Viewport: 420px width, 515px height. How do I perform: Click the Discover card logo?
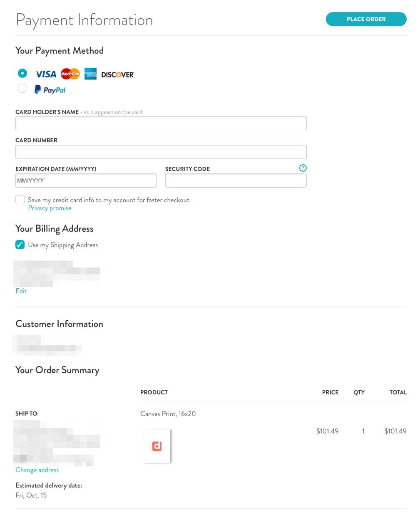click(117, 74)
